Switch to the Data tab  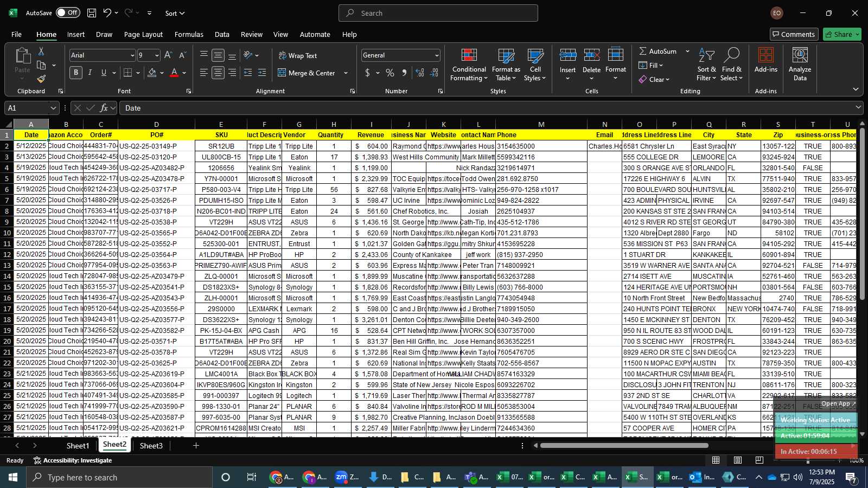[222, 34]
